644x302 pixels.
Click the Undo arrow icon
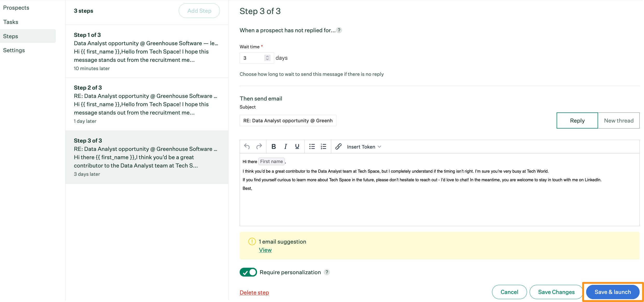(247, 146)
